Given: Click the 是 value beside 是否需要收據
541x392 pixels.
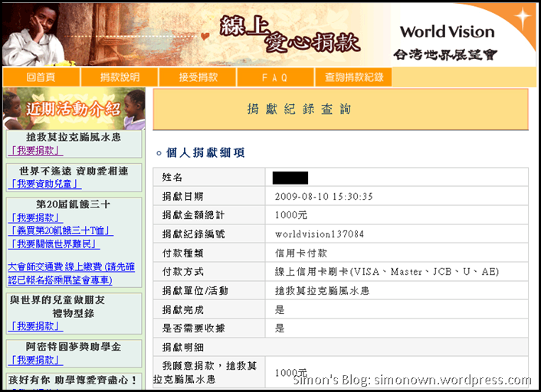Looking at the screenshot, I should tap(280, 328).
